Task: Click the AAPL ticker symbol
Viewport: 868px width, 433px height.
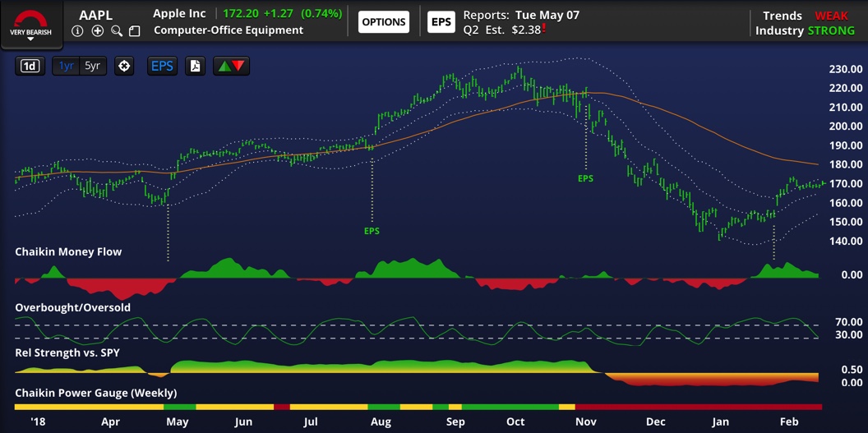Action: pyautogui.click(x=95, y=15)
